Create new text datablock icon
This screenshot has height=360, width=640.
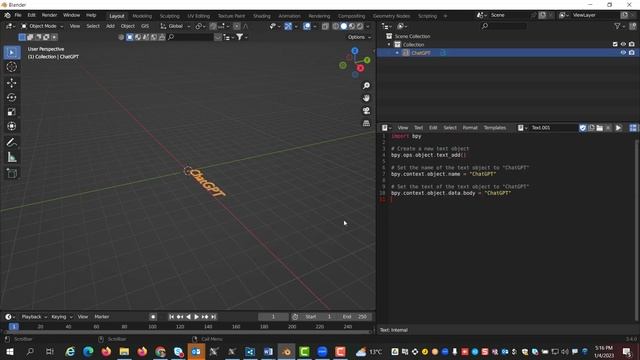[591, 128]
